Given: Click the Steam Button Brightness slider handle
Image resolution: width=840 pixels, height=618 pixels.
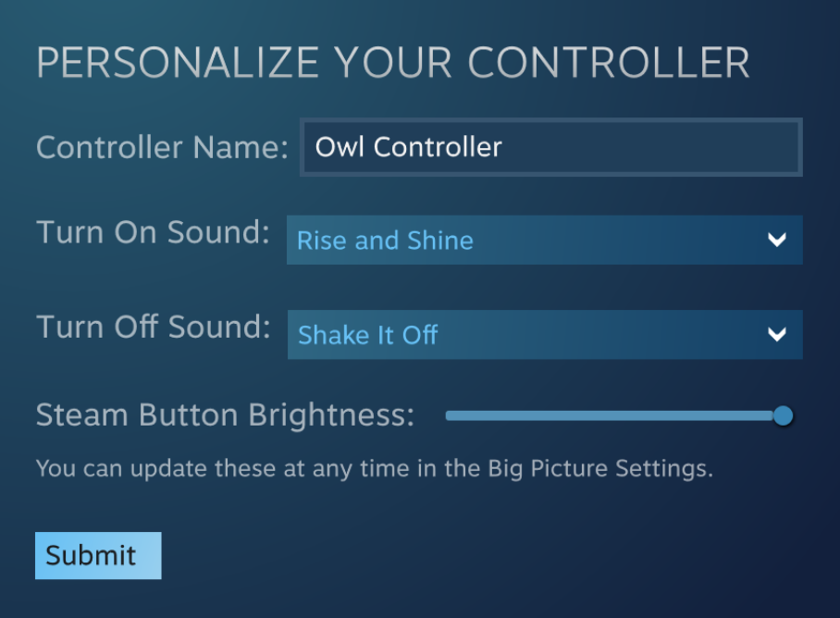Looking at the screenshot, I should (x=783, y=416).
